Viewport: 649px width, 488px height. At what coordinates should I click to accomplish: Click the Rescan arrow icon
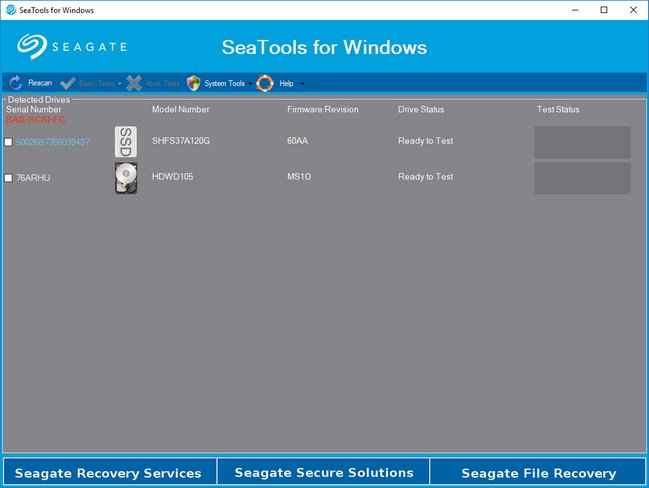(15, 83)
